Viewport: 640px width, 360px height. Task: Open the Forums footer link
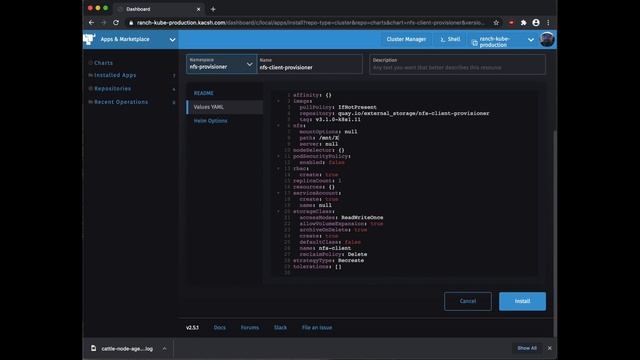pyautogui.click(x=250, y=327)
